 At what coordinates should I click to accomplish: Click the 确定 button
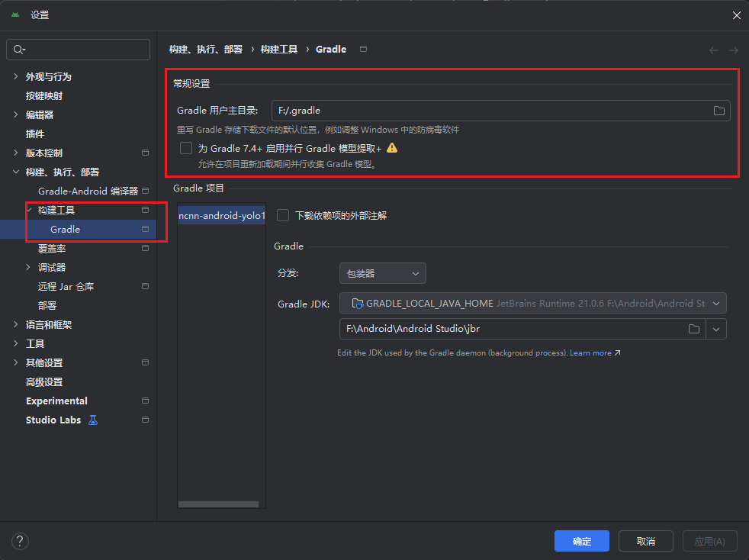[x=582, y=542]
